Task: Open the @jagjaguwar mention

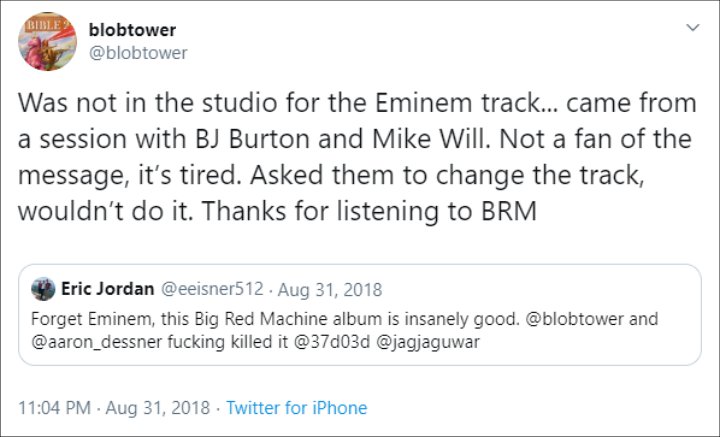Action: click(428, 342)
